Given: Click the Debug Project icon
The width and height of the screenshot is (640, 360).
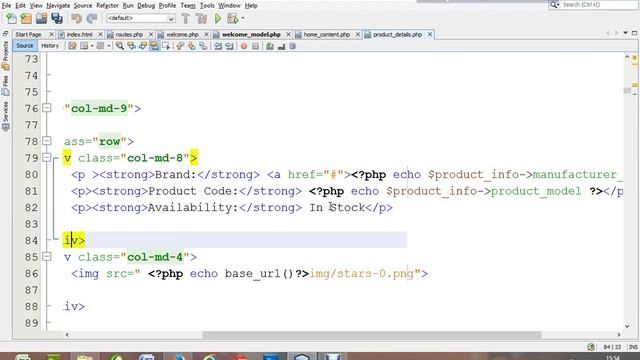Looking at the screenshot, I should [x=232, y=18].
